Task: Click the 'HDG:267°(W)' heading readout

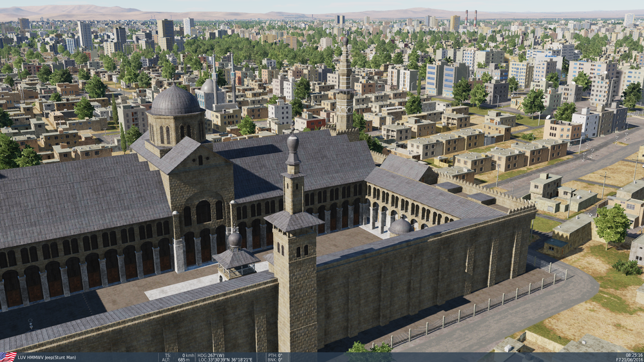Action: (211, 356)
